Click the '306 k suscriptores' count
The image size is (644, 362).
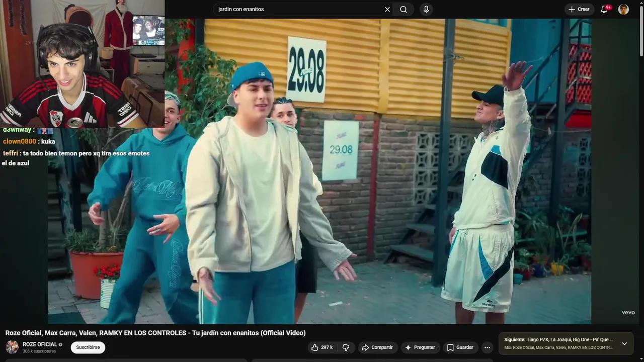coord(39,351)
